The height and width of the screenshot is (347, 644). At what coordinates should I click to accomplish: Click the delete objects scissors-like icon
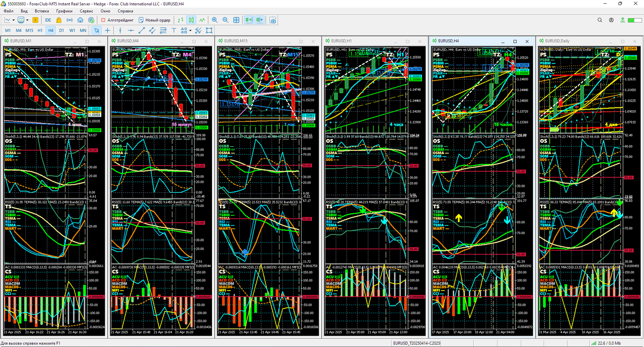(x=198, y=30)
